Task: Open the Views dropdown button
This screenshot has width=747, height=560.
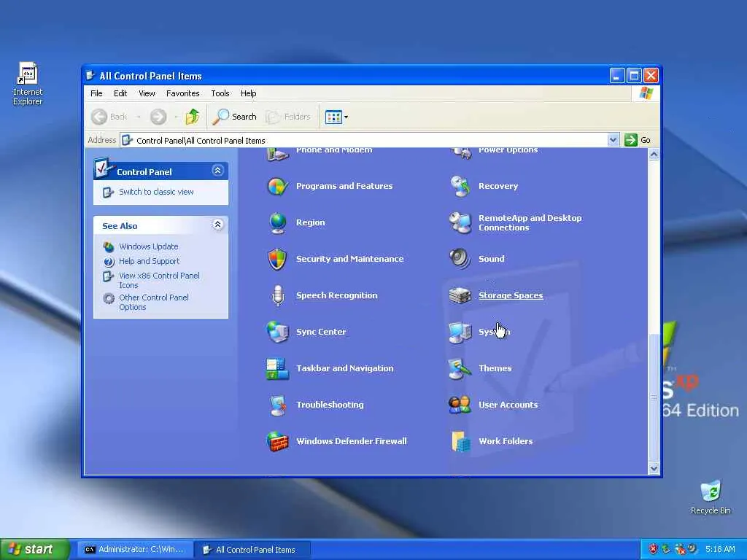Action: coord(336,117)
